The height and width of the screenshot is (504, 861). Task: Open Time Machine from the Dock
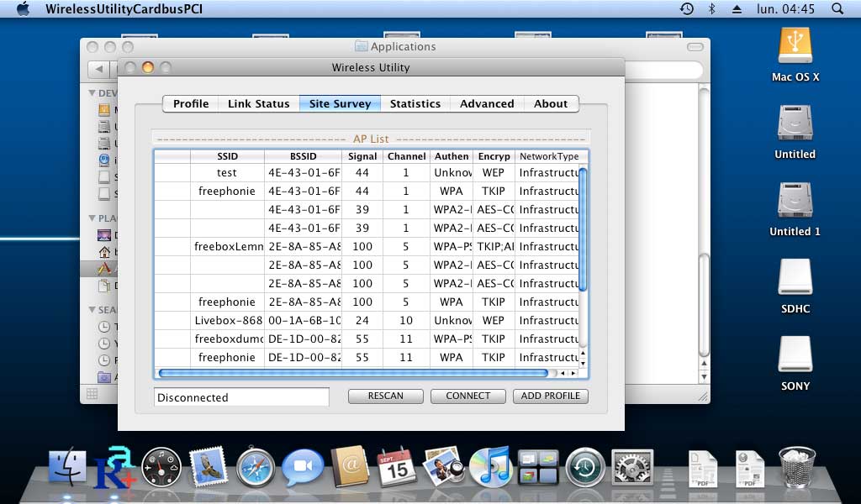[x=585, y=468]
